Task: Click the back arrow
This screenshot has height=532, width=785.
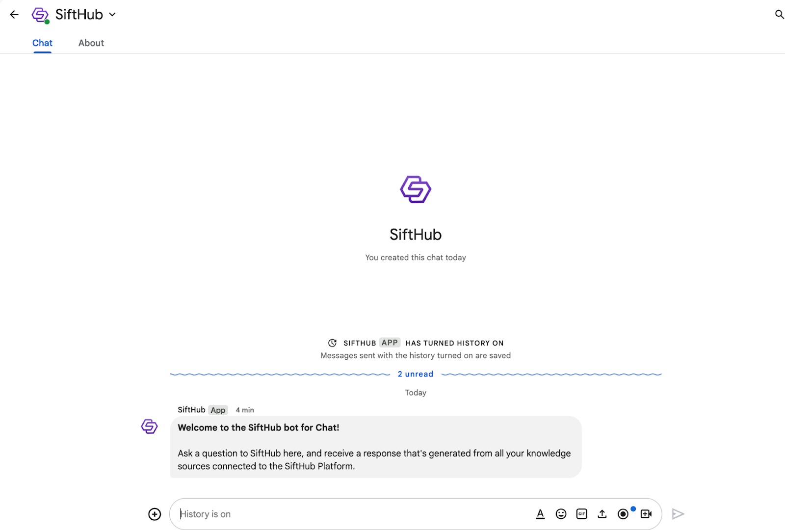Action: pyautogui.click(x=14, y=15)
